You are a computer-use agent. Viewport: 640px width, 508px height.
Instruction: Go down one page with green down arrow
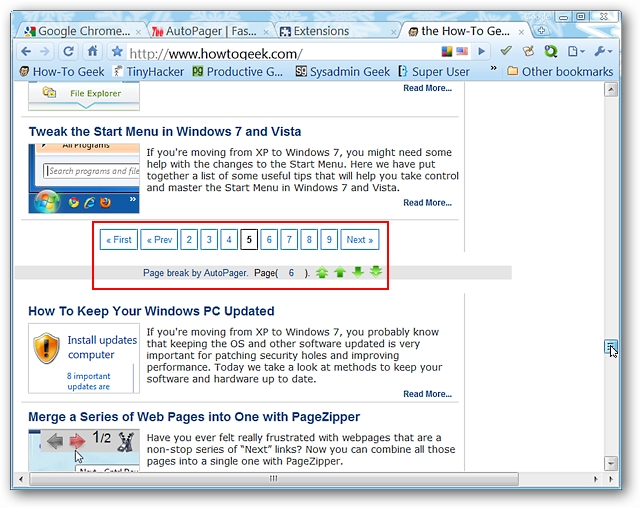click(358, 272)
